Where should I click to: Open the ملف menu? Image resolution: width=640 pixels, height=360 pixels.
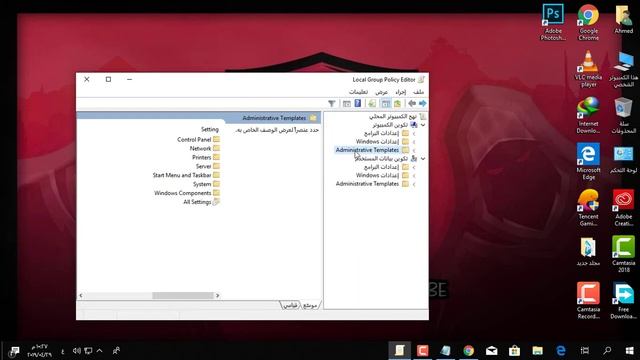coord(418,92)
